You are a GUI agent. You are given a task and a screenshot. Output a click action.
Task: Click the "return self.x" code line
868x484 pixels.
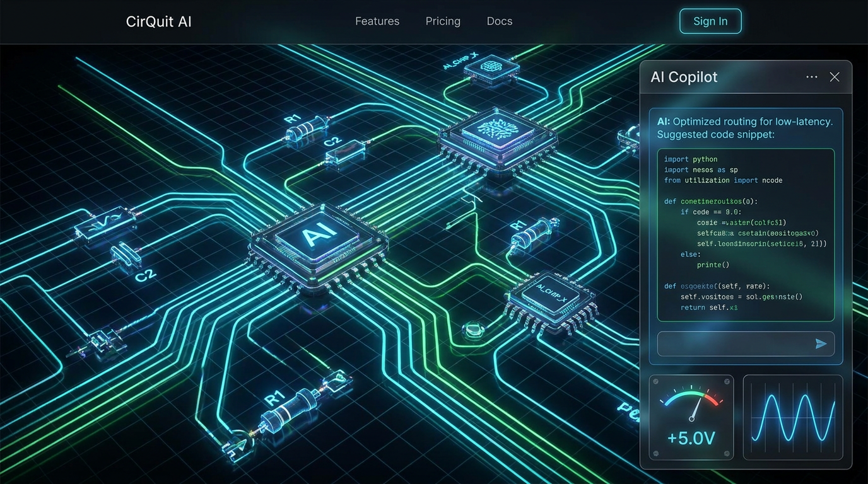tap(709, 308)
